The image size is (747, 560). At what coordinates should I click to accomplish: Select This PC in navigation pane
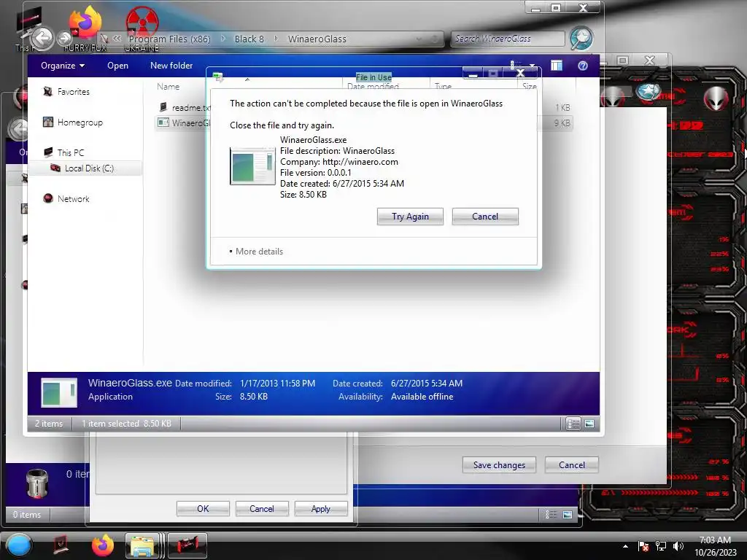tap(71, 152)
